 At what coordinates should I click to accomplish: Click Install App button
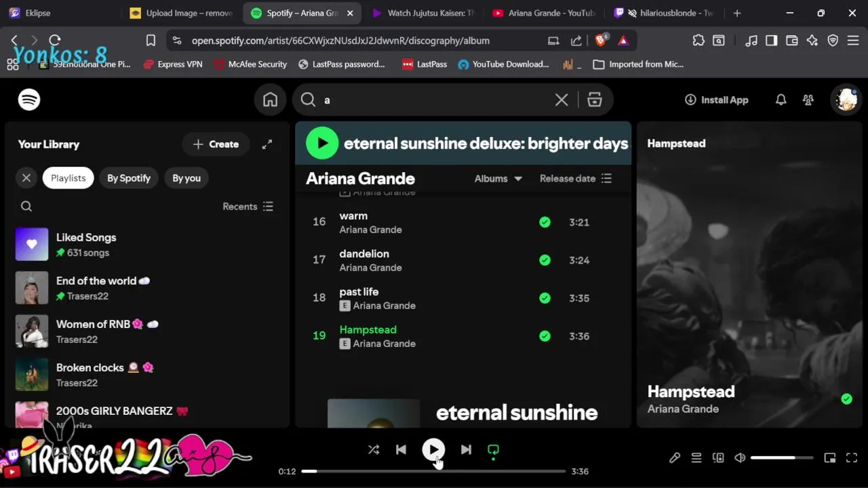pyautogui.click(x=717, y=100)
